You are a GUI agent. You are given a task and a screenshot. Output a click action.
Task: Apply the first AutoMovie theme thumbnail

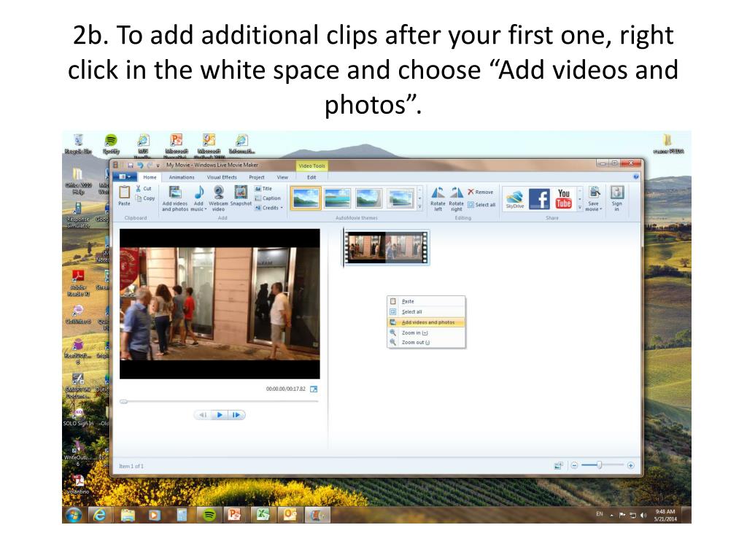306,198
